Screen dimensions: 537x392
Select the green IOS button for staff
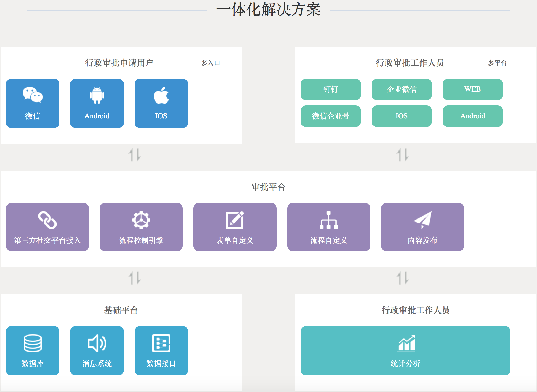pos(402,116)
